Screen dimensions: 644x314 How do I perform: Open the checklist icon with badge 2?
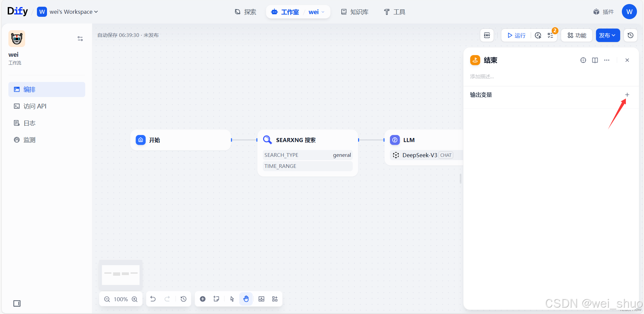[550, 35]
